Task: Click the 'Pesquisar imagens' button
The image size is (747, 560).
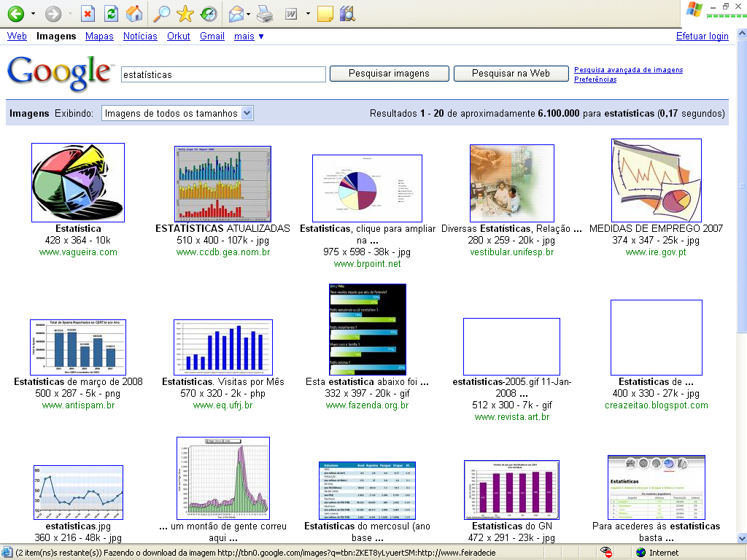Action: tap(389, 74)
